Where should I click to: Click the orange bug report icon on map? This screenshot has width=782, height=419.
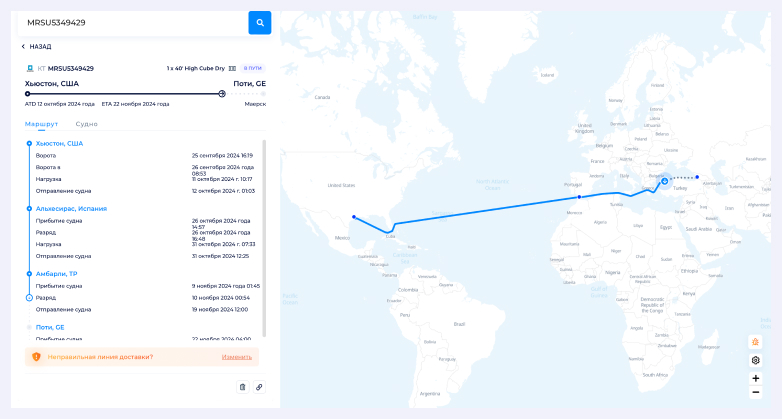pyautogui.click(x=755, y=342)
